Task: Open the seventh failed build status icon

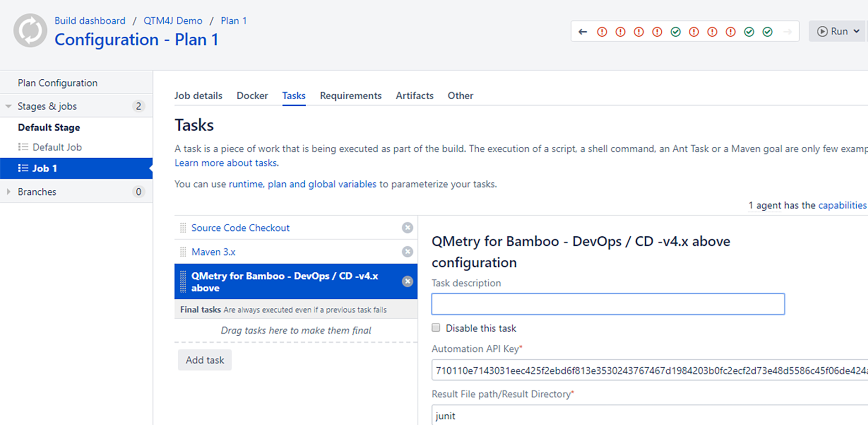Action: (731, 32)
